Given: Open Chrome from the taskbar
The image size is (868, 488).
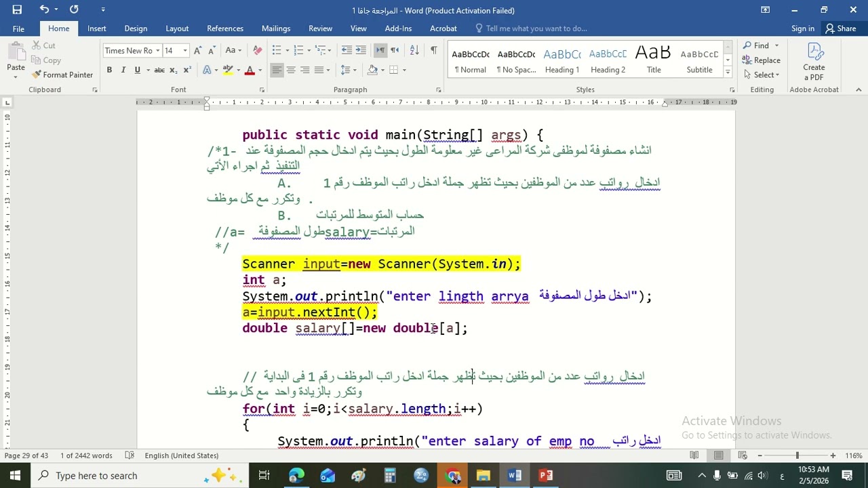Looking at the screenshot, I should tap(452, 475).
